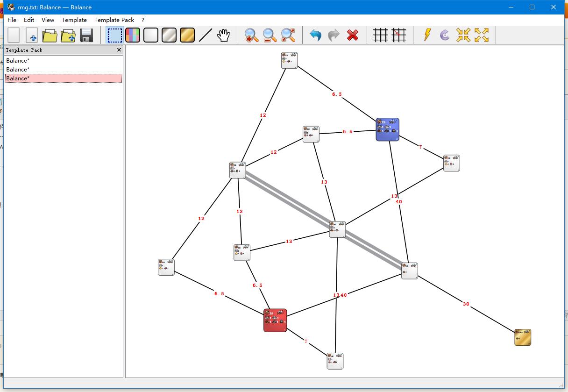This screenshot has height=392, width=568.
Task: Activate the dashed rectangle selection tool
Action: pyautogui.click(x=114, y=36)
